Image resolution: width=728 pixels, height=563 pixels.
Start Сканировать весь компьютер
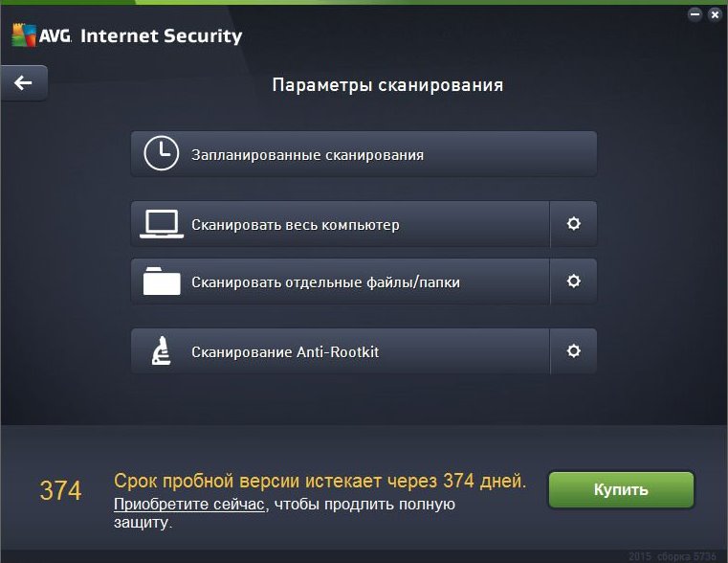pos(341,224)
